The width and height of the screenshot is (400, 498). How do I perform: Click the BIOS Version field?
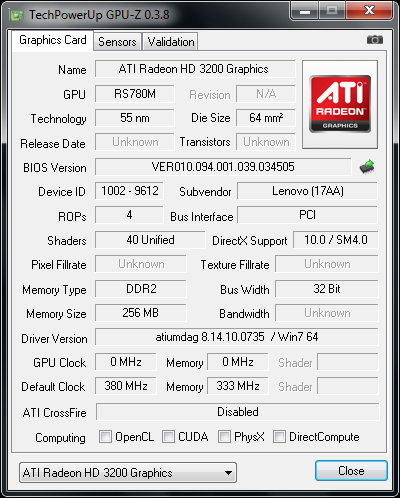point(223,167)
